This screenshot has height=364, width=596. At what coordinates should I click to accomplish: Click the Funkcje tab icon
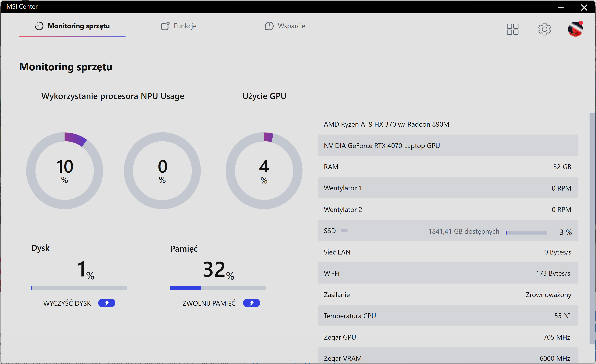[165, 26]
